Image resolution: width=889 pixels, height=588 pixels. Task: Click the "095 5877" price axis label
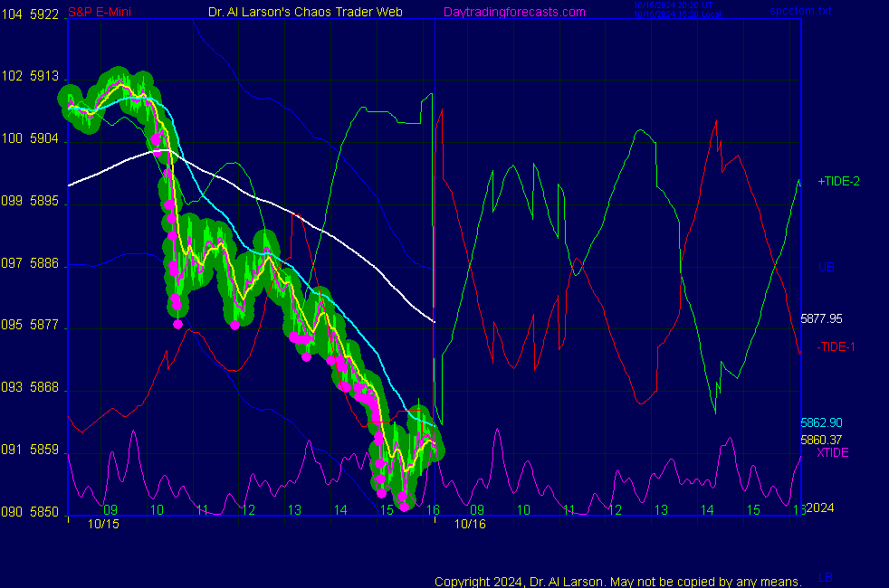tap(30, 325)
